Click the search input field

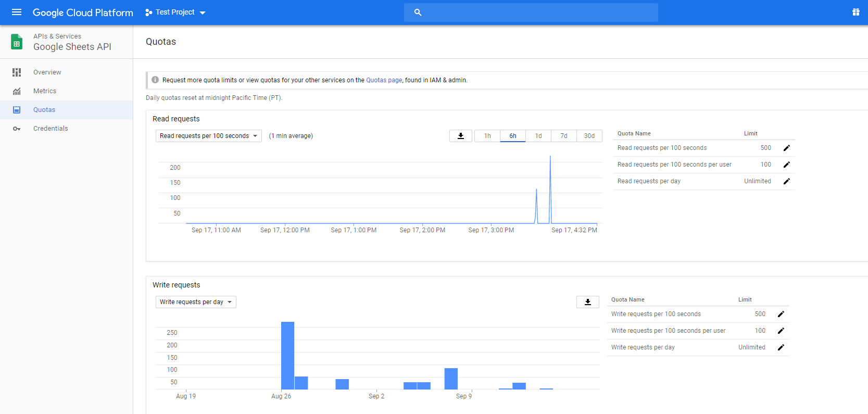536,12
